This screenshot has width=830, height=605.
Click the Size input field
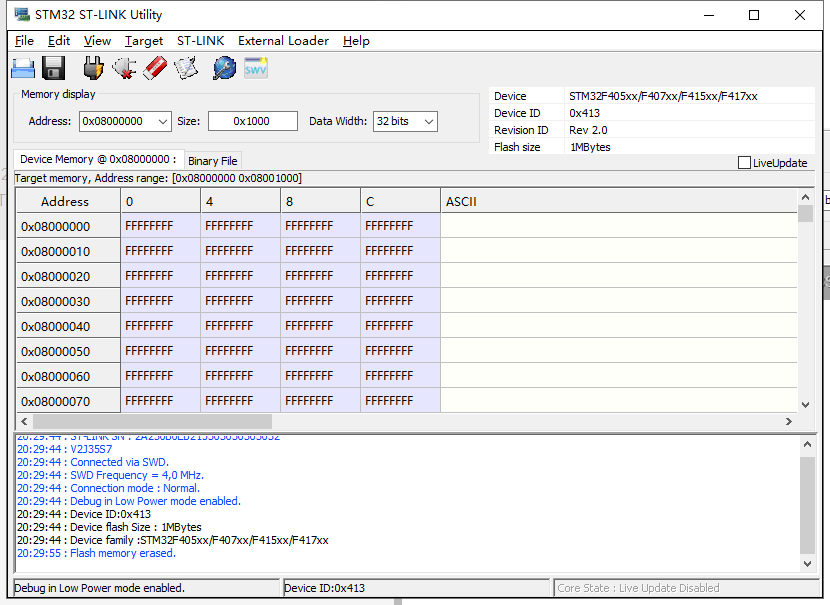point(252,120)
